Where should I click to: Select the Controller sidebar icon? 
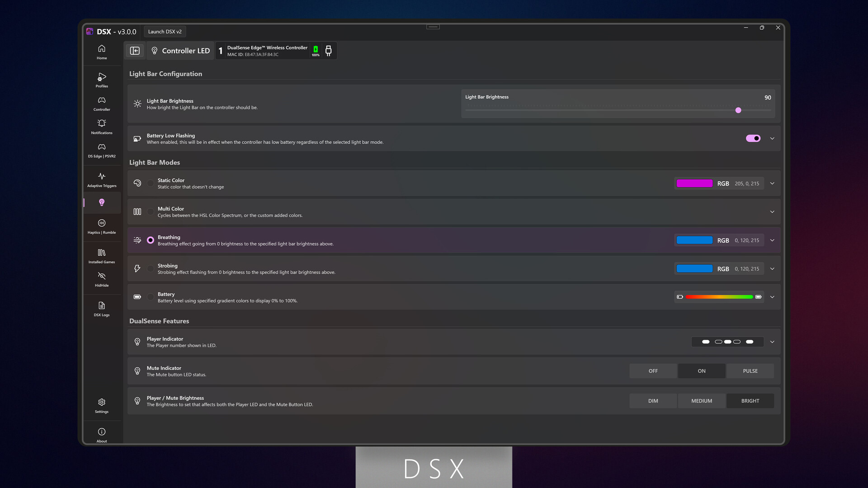pyautogui.click(x=101, y=103)
